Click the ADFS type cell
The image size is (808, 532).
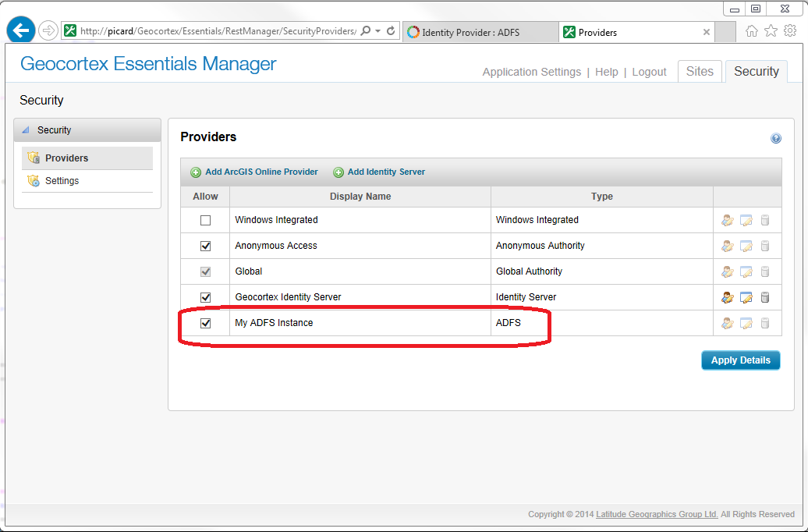602,323
